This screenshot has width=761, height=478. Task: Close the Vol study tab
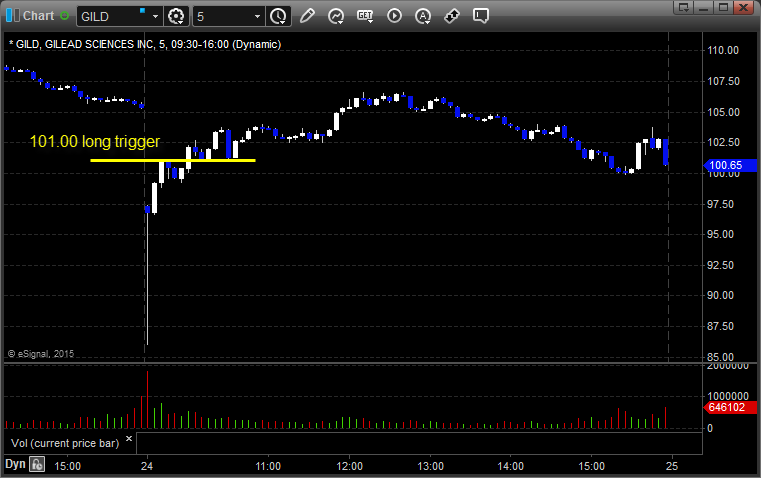point(129,439)
